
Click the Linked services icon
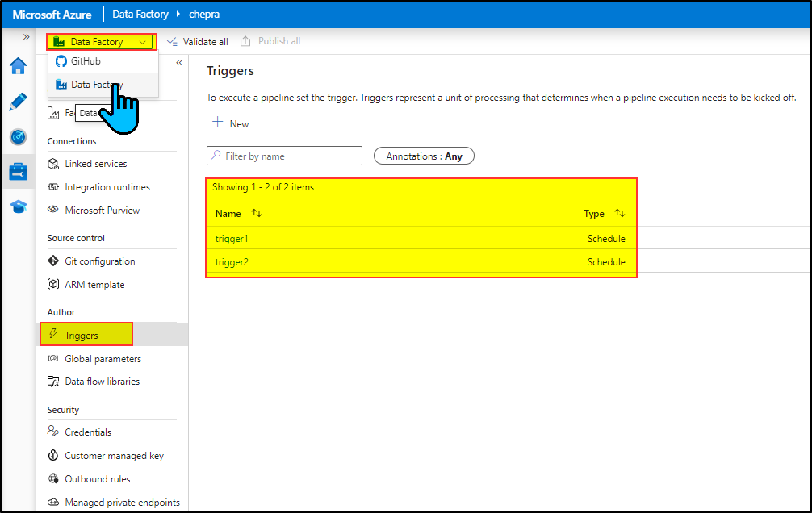coord(52,164)
